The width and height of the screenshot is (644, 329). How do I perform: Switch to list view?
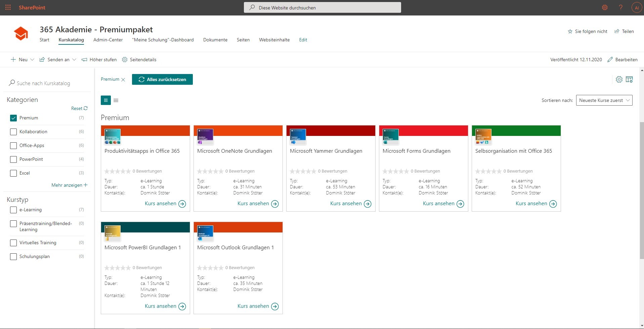point(116,100)
